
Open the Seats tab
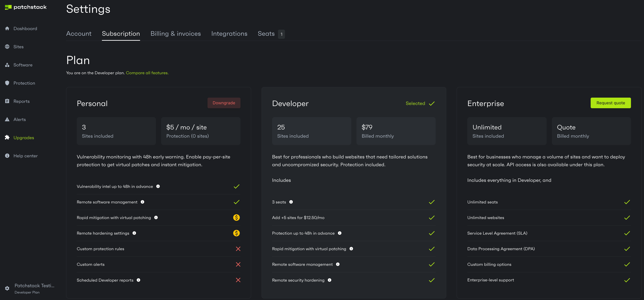coord(266,34)
